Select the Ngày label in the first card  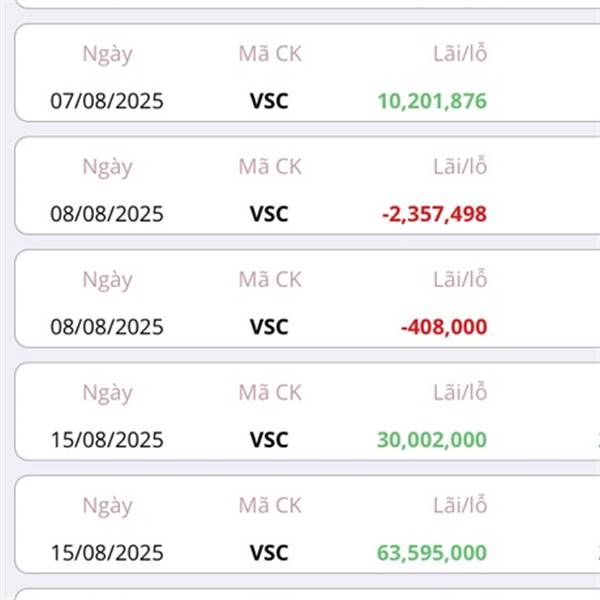tap(108, 54)
